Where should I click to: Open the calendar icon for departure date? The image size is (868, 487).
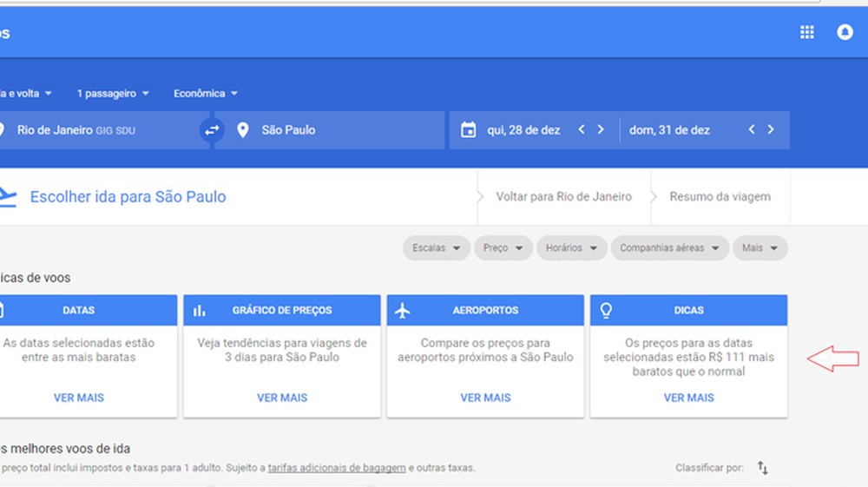tap(469, 130)
